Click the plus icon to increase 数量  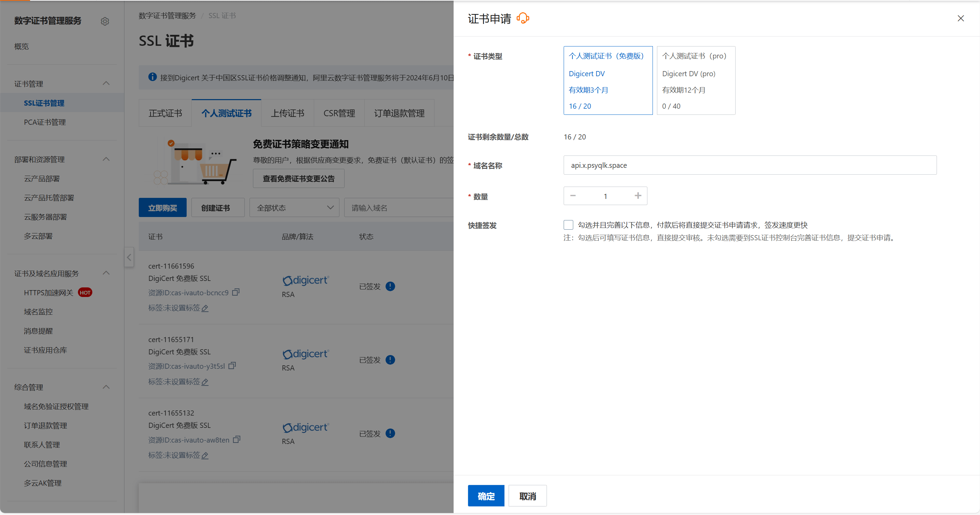coord(637,195)
